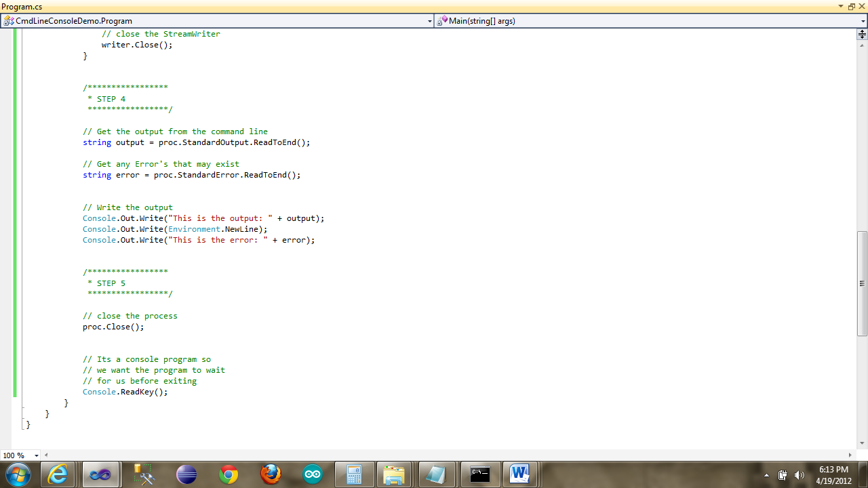Open Google Chrome from the taskbar
The width and height of the screenshot is (868, 488).
(229, 474)
